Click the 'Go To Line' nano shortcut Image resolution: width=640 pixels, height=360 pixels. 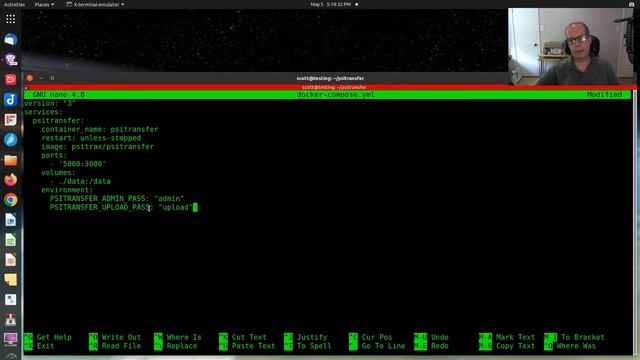(384, 346)
